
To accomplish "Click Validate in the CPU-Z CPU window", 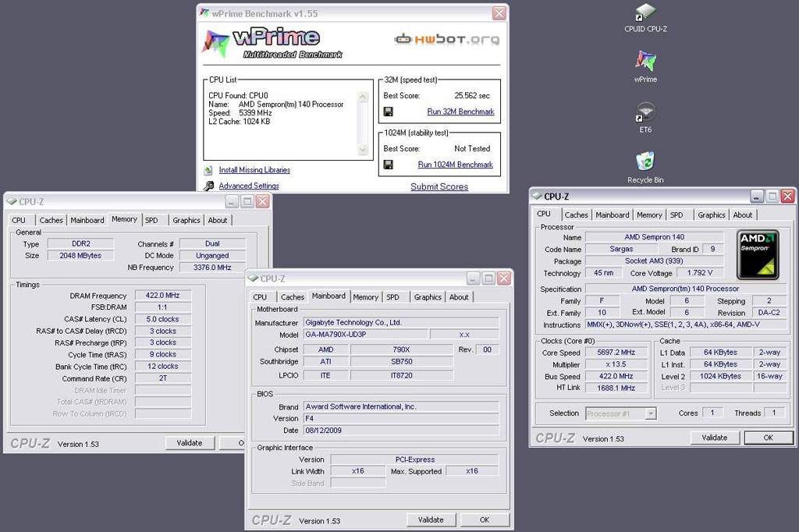I will [715, 438].
